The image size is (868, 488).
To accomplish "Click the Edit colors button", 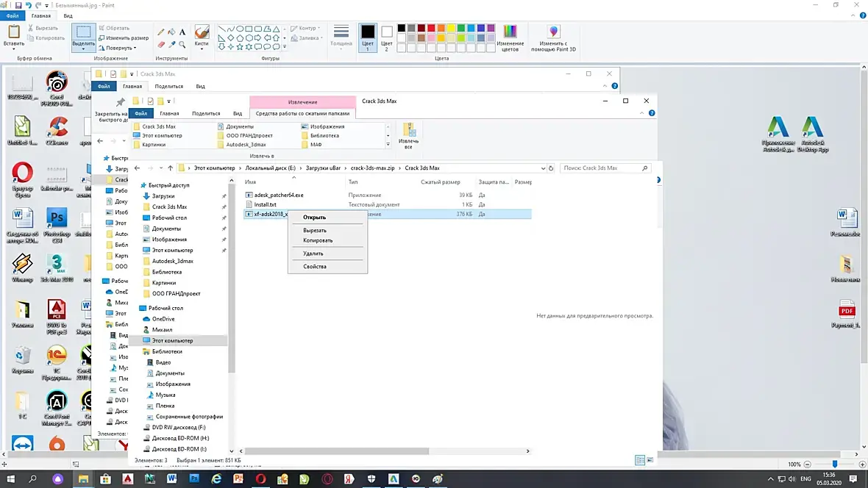I will (x=510, y=37).
